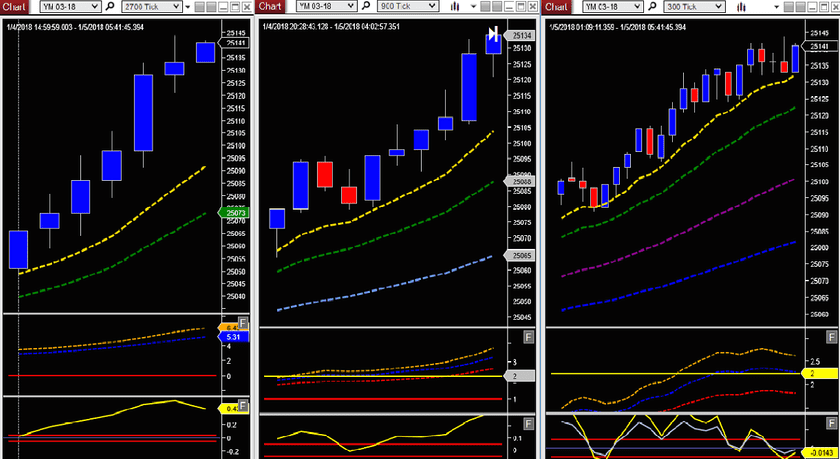The image size is (840, 459).
Task: Click the 25134 price marker in 900 Tick chart
Action: click(519, 35)
